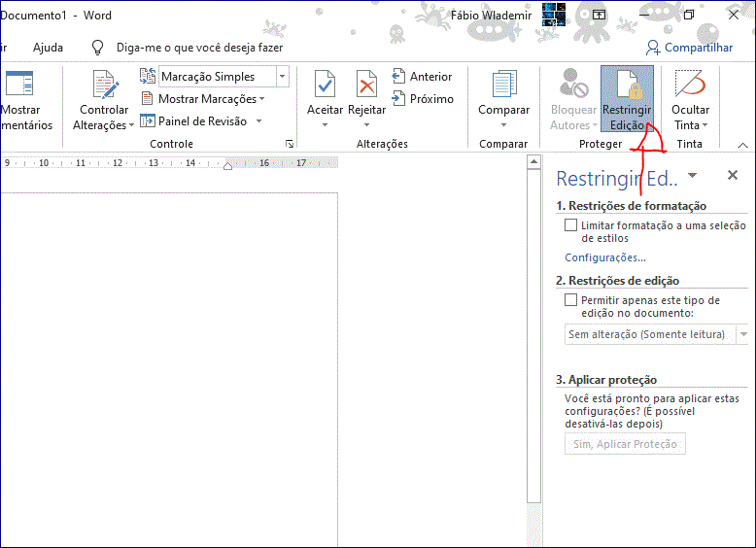Go to the Anterior change
This screenshot has height=548, width=756.
[x=422, y=76]
